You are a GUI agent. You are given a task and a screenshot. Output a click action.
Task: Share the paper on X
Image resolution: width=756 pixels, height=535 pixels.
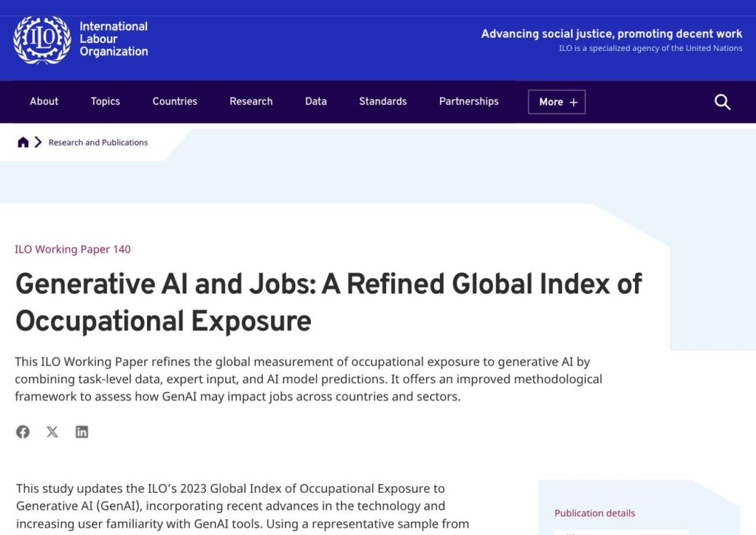(x=52, y=432)
